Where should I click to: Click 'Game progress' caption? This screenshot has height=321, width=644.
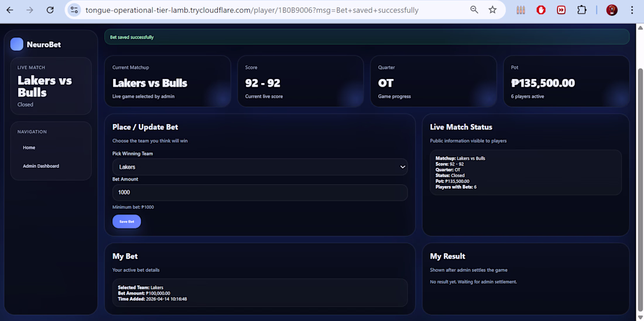point(394,96)
